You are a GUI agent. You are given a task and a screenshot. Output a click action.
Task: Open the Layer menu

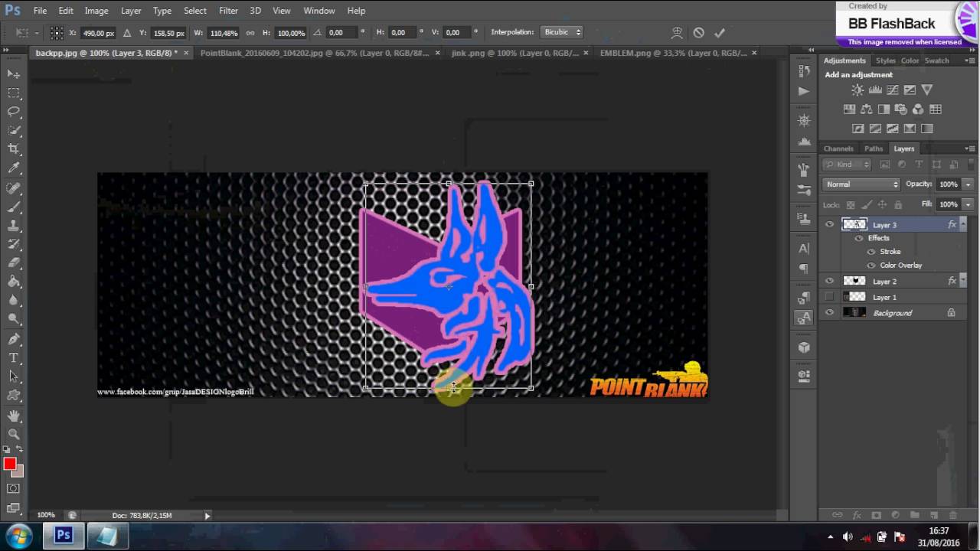tap(131, 11)
